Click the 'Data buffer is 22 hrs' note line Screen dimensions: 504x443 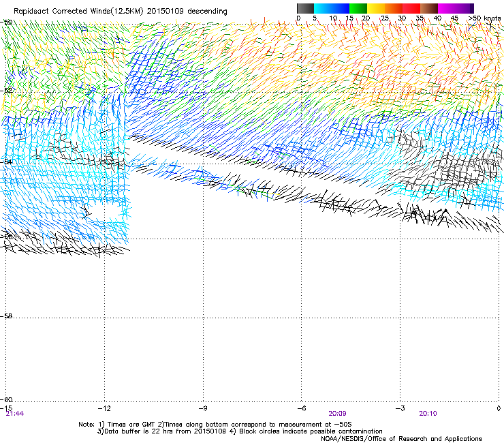pos(240,431)
